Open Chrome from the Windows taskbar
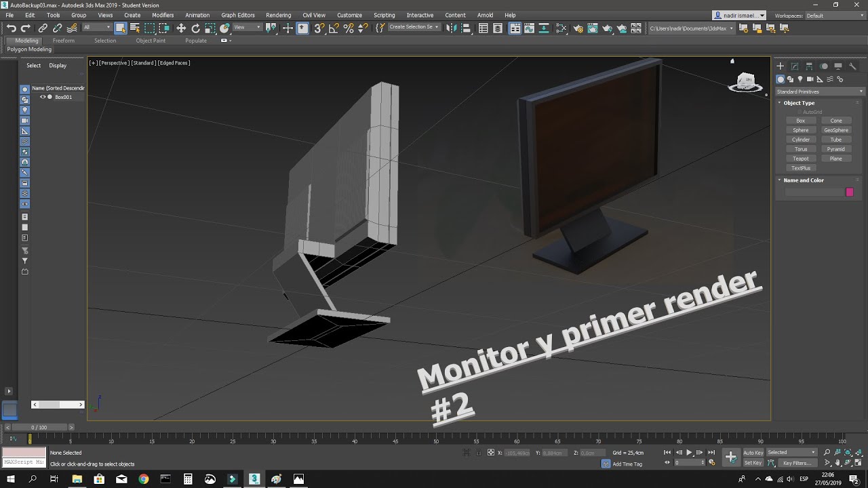The width and height of the screenshot is (868, 488). (x=144, y=479)
